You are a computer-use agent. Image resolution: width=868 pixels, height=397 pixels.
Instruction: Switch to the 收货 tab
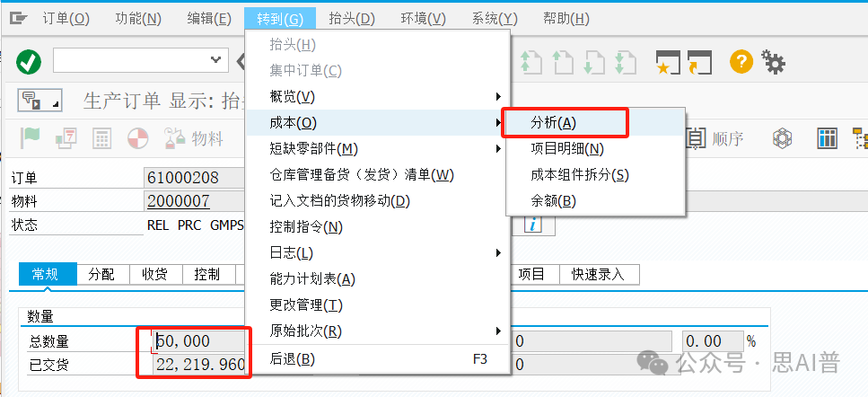155,274
